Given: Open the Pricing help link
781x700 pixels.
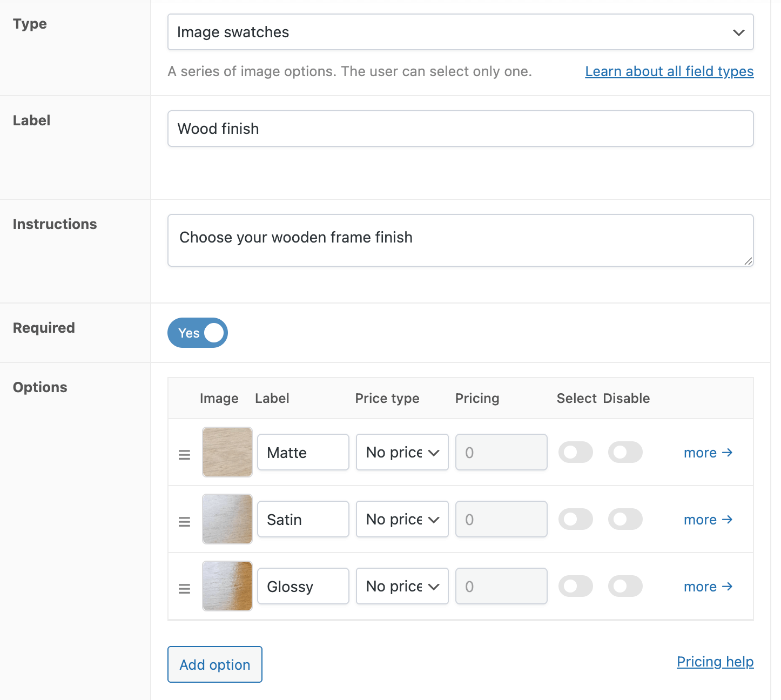Looking at the screenshot, I should click(715, 661).
